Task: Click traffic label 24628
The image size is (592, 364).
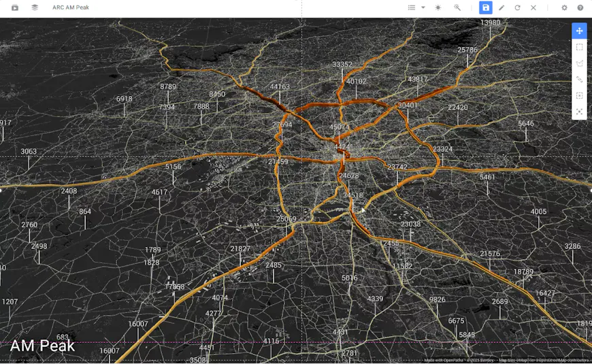Action: coord(348,176)
